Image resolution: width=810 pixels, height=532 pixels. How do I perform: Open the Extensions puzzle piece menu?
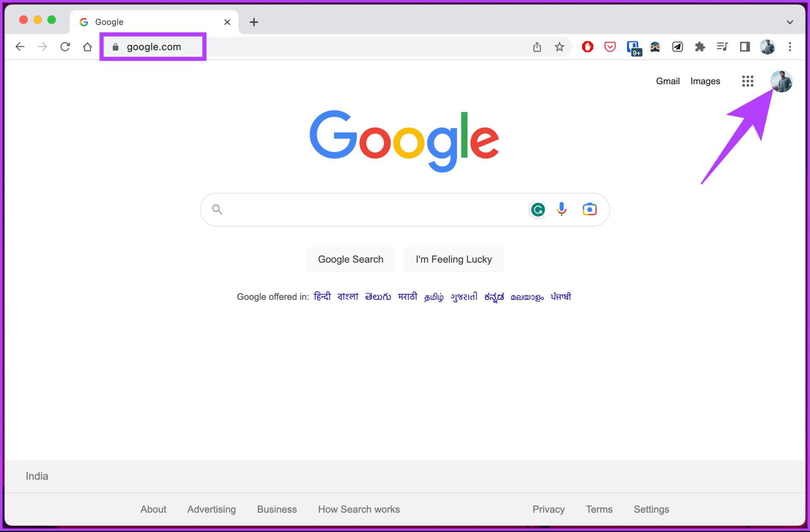[700, 46]
